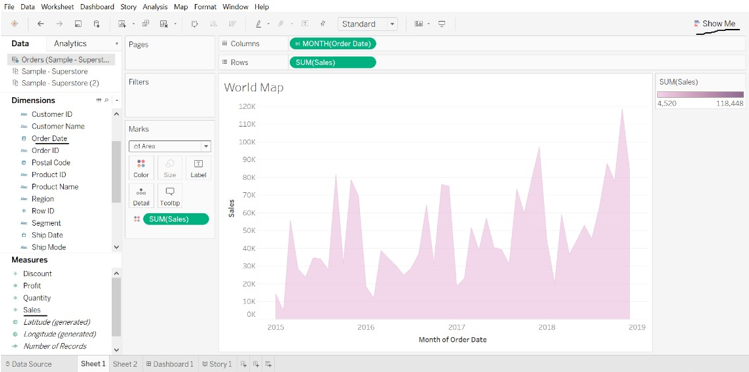
Task: Select the SUM(Sales) pill in Rows
Action: coord(333,62)
